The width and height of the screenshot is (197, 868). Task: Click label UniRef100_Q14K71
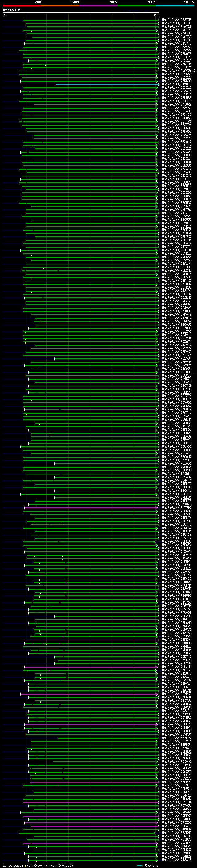coord(177,379)
